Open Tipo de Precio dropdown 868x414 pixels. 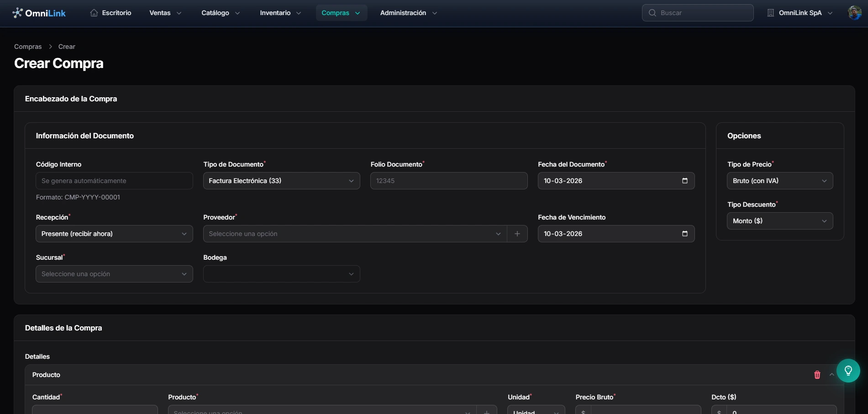point(780,181)
